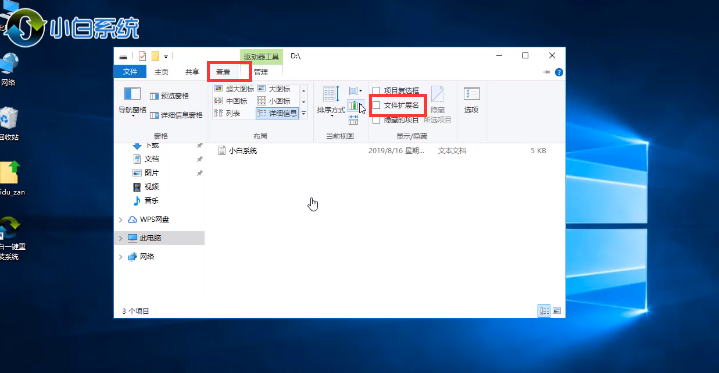The image size is (719, 373).
Task: Switch to the Manage (管理) tab
Action: tap(261, 72)
